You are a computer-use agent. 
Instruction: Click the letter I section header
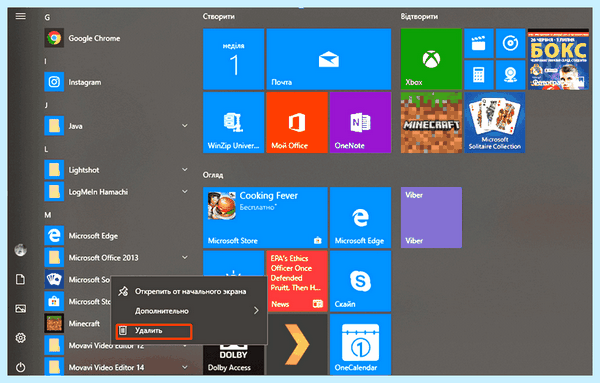(46, 61)
